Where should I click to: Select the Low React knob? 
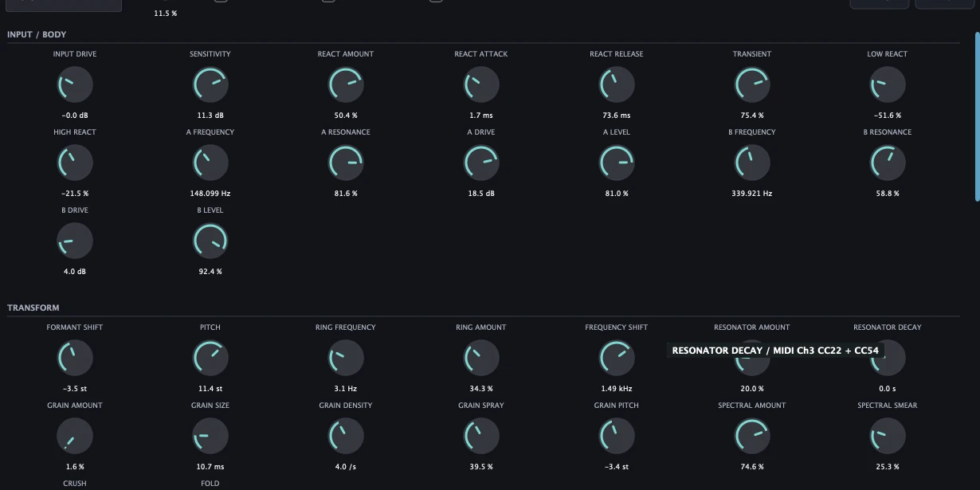pos(888,84)
